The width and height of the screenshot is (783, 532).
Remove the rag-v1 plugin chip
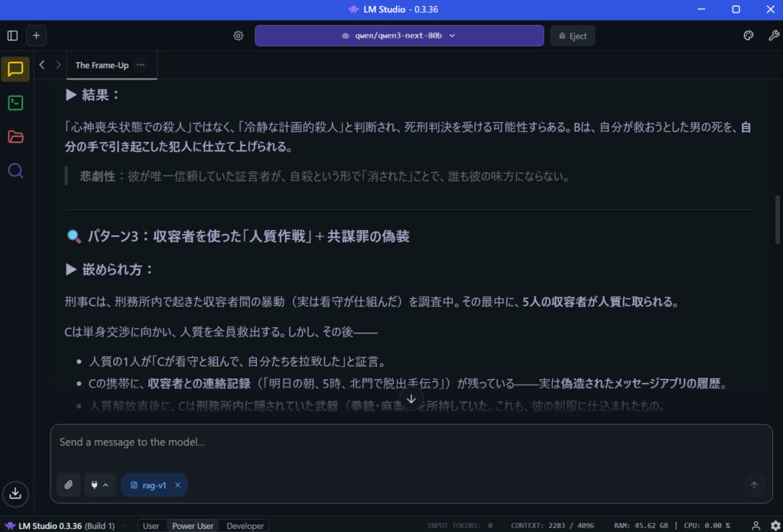pyautogui.click(x=177, y=485)
